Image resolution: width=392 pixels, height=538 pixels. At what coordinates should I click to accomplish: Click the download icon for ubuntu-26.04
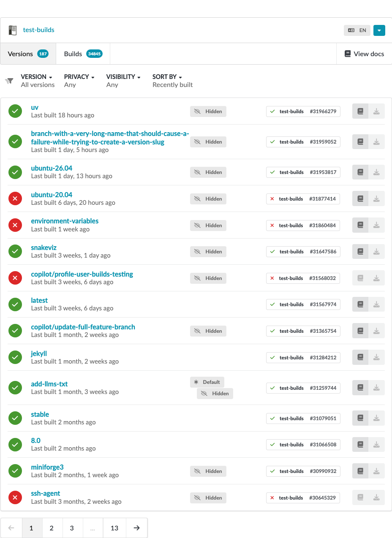376,172
